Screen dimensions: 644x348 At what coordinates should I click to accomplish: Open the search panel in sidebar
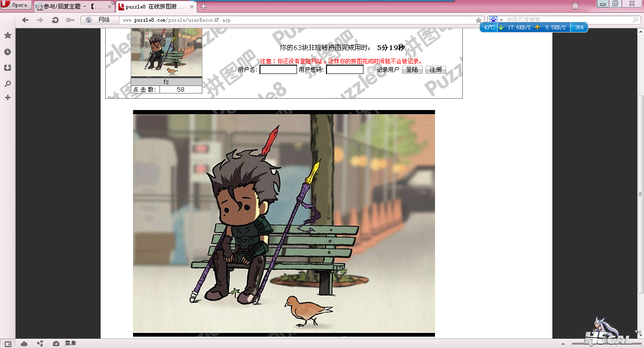8,84
